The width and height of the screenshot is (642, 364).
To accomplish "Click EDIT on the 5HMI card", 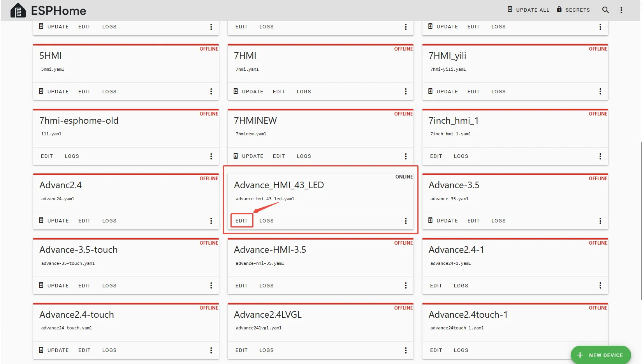I will [x=84, y=91].
